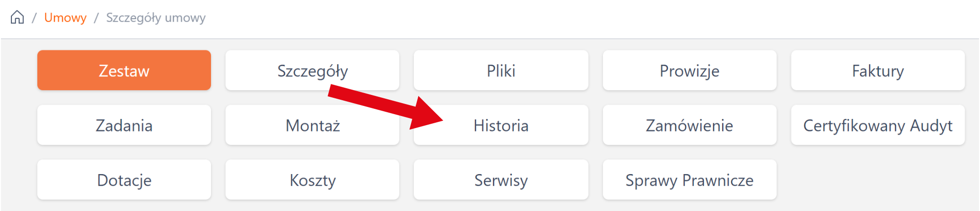Switch to the Zamówienie tab
This screenshot has width=980, height=211.
click(x=689, y=125)
